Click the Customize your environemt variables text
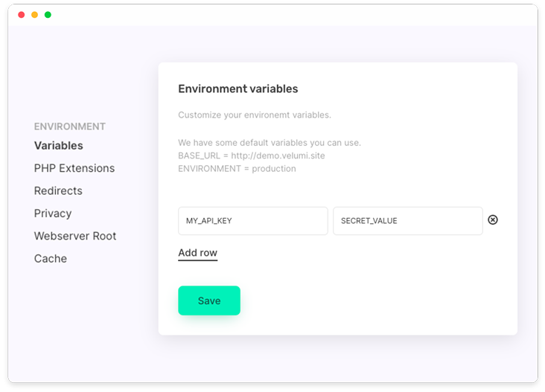The height and width of the screenshot is (392, 545). click(255, 115)
